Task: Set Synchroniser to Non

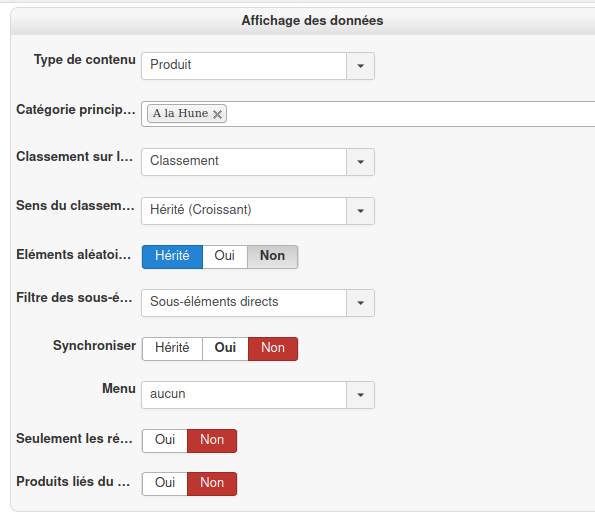Action: point(273,349)
